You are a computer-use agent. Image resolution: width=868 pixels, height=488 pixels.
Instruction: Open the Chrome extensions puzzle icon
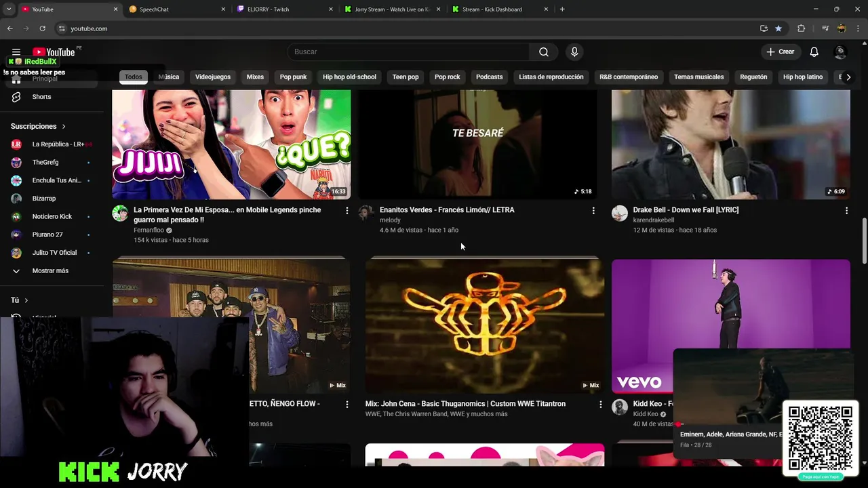pos(801,28)
